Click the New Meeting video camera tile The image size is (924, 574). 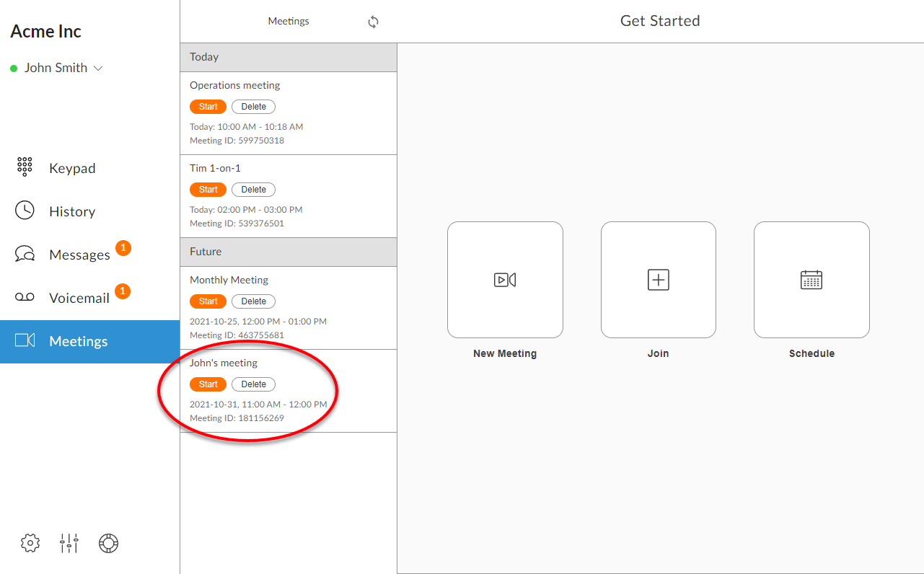click(x=505, y=280)
